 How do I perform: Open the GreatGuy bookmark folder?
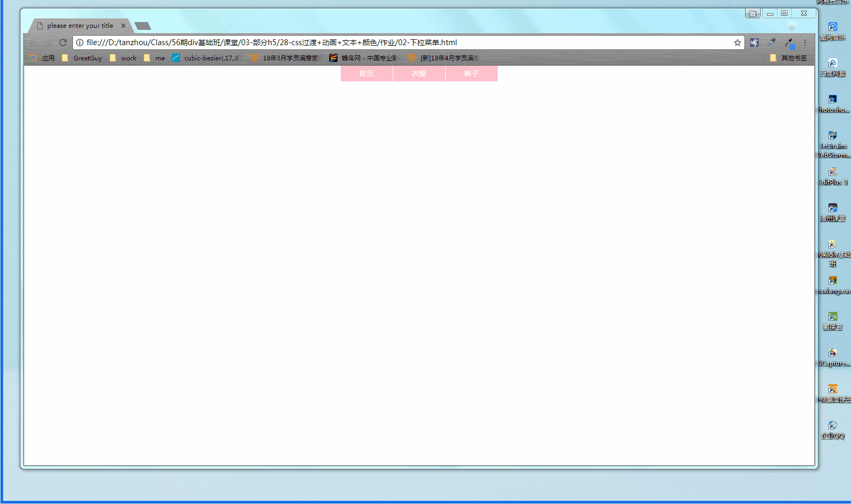pyautogui.click(x=82, y=58)
